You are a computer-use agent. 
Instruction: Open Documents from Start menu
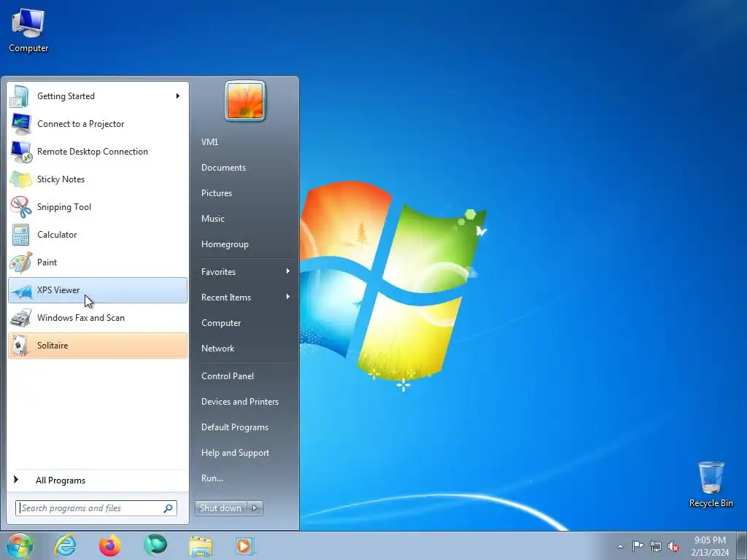(x=223, y=168)
